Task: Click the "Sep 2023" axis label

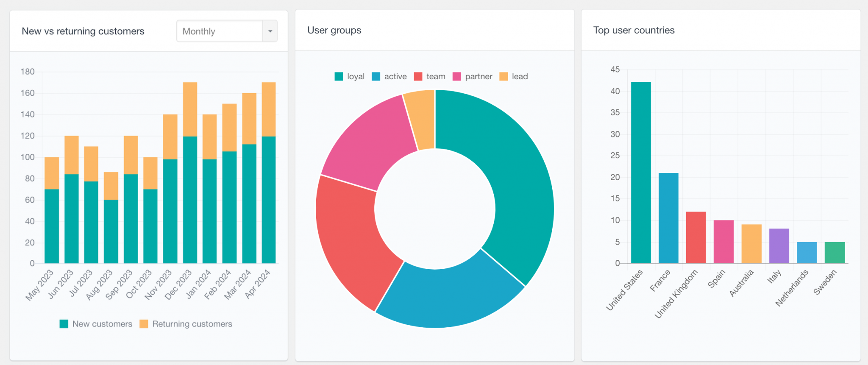Action: tap(119, 284)
